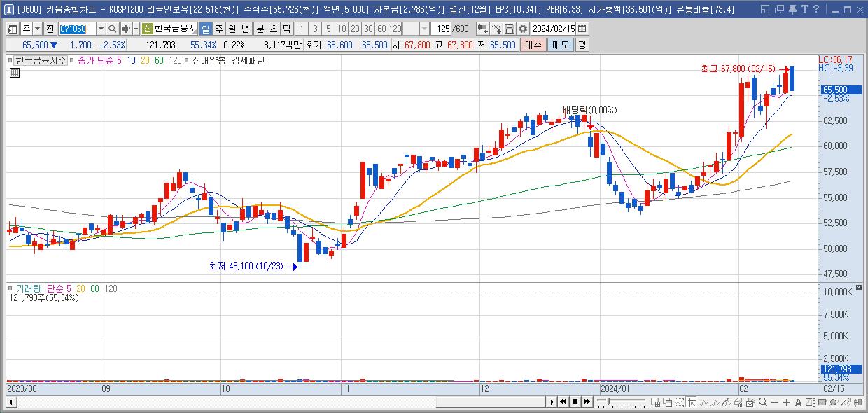Click the save floppy disk icon
The height and width of the screenshot is (413, 868).
[x=510, y=29]
